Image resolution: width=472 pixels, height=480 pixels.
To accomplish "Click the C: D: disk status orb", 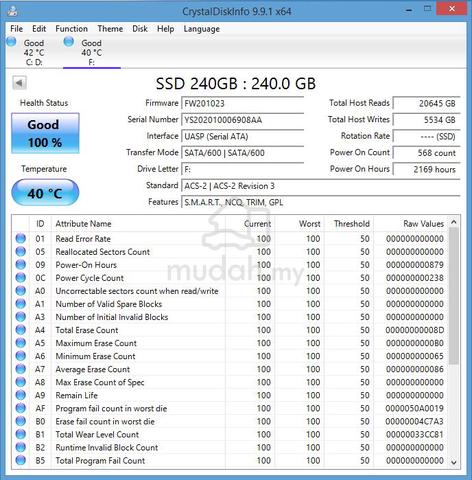I will pos(11,42).
